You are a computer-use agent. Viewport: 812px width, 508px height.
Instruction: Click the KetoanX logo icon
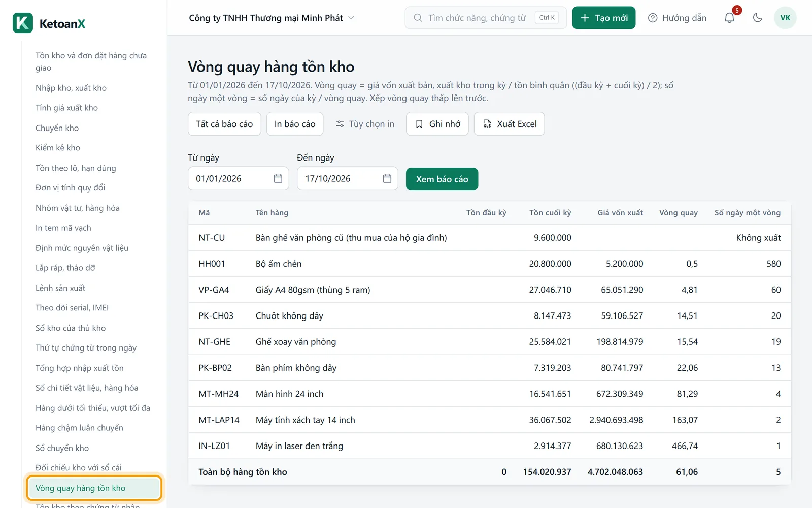tap(23, 23)
